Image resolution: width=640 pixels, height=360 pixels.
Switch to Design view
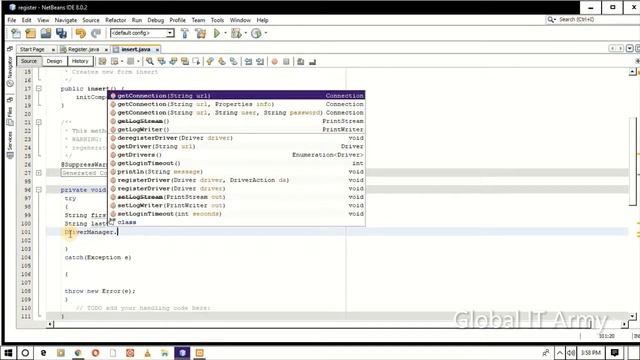tap(54, 61)
